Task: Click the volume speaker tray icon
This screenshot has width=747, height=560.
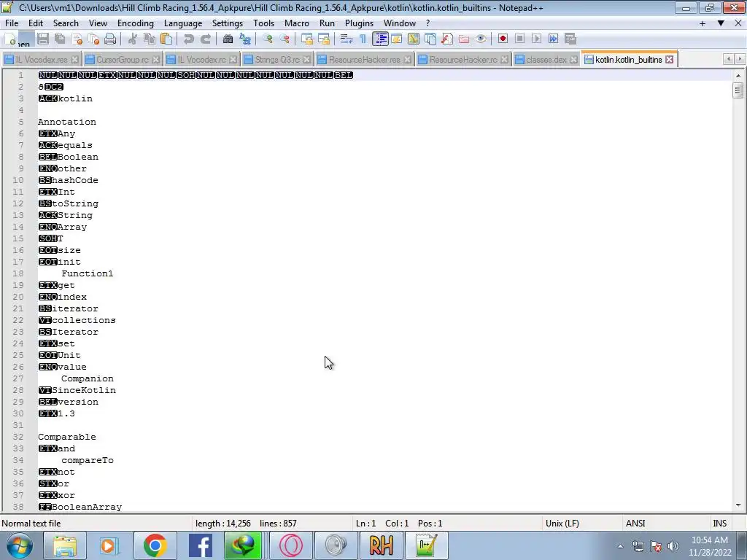Action: click(x=673, y=546)
